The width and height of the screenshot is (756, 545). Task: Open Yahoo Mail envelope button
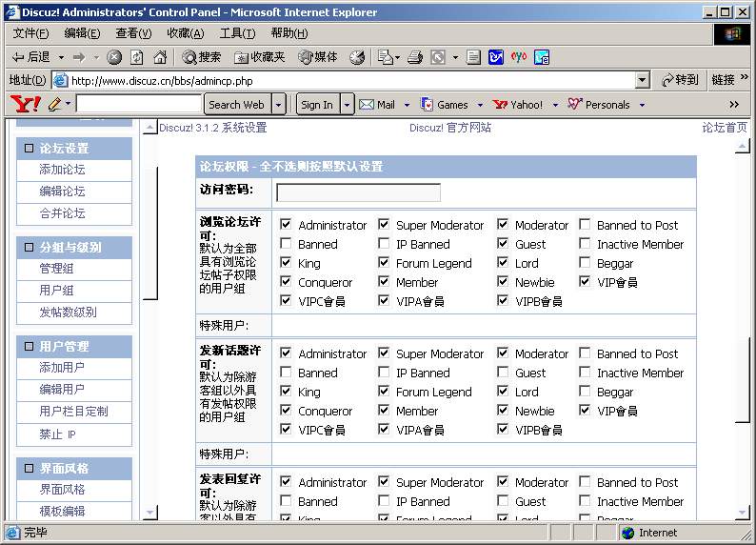377,105
